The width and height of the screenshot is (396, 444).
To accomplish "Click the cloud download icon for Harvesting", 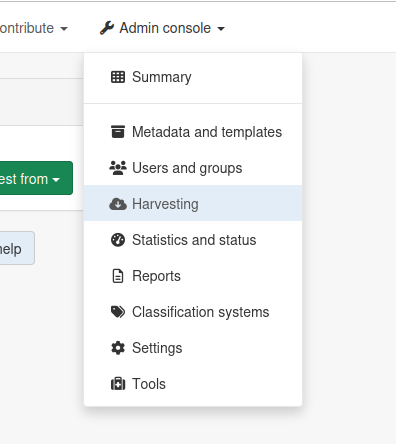I will click(118, 204).
